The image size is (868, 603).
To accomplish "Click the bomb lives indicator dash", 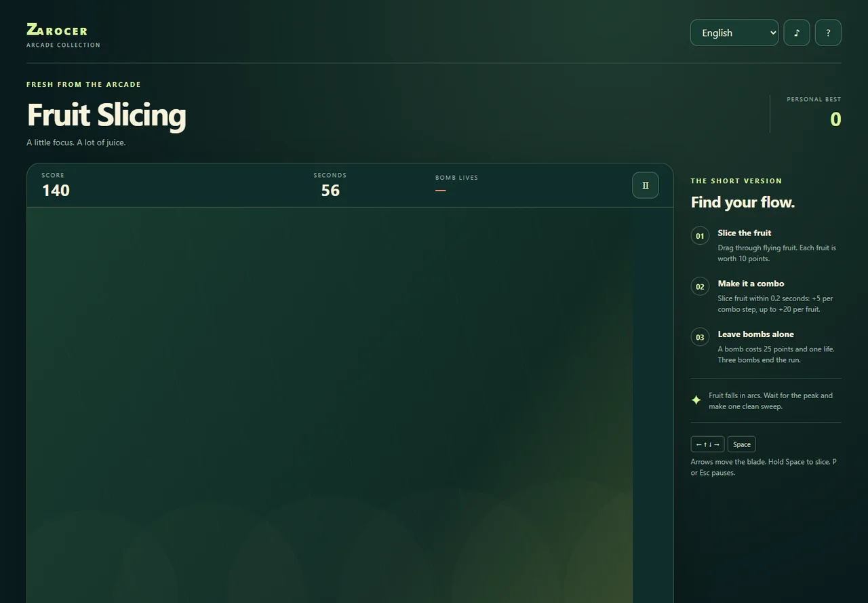I will (x=441, y=191).
